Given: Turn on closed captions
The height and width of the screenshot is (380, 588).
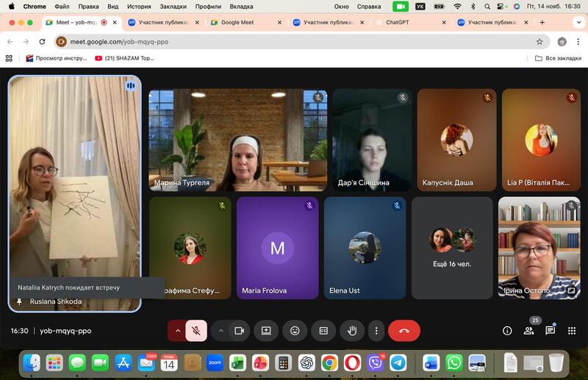Looking at the screenshot, I should click(323, 331).
